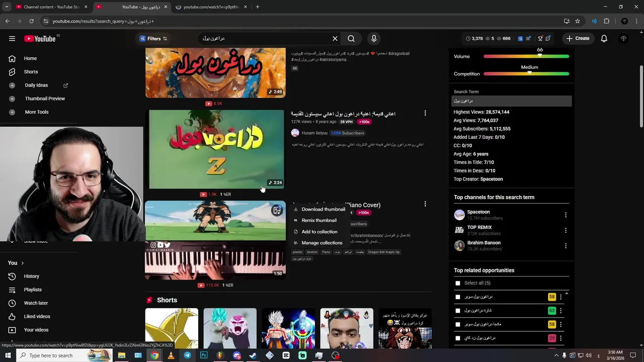The width and height of the screenshot is (644, 362).
Task: Start voice search with the microphone
Action: [374, 39]
